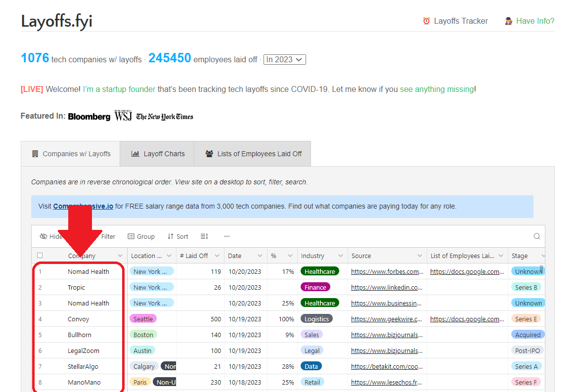
Task: Click the people icon on Lists tab
Action: (209, 154)
